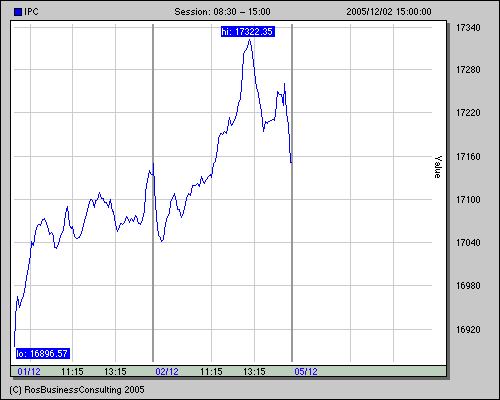Screen dimensions: 500x400
Task: Select the lo: 16896.57 low label
Action: pos(43,354)
